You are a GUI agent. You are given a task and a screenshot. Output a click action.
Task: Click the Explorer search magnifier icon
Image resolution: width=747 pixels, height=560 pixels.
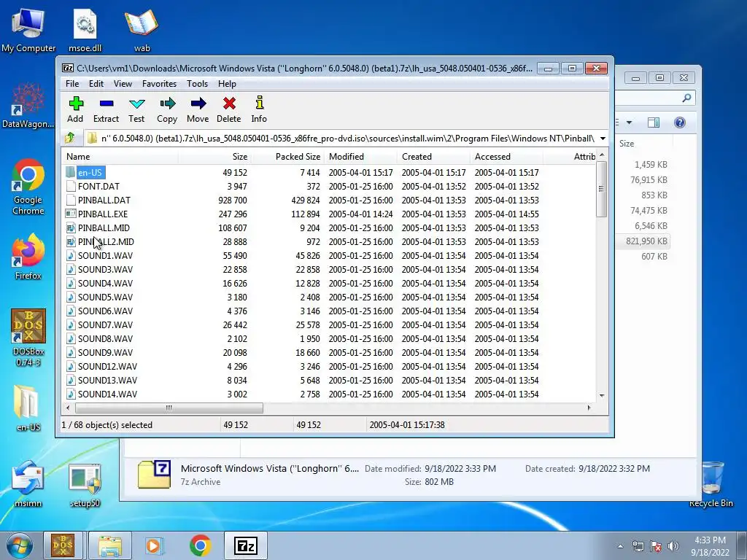pos(686,98)
